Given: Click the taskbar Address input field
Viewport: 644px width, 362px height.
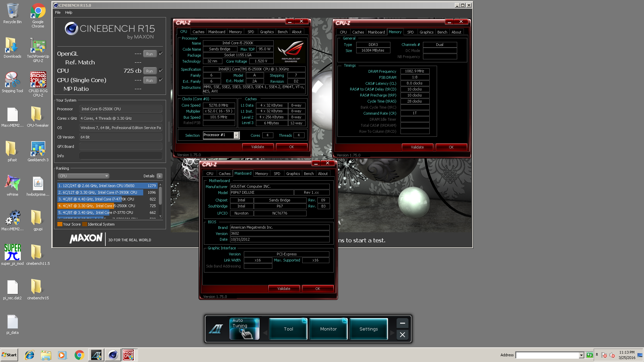Looking at the screenshot, I should (547, 355).
